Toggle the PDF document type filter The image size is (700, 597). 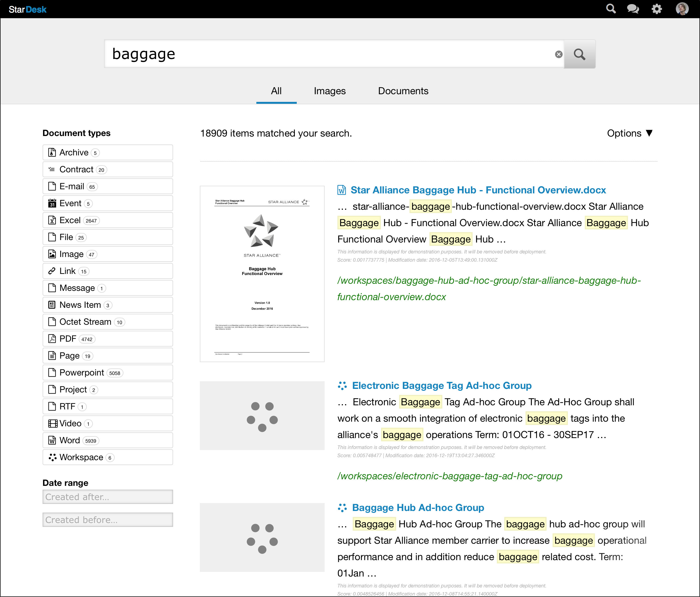[108, 339]
